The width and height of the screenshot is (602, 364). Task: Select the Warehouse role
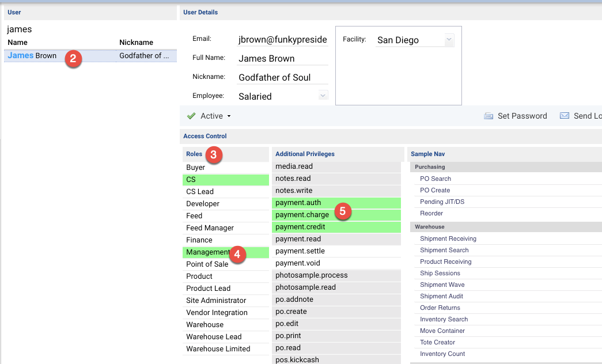pyautogui.click(x=226, y=325)
